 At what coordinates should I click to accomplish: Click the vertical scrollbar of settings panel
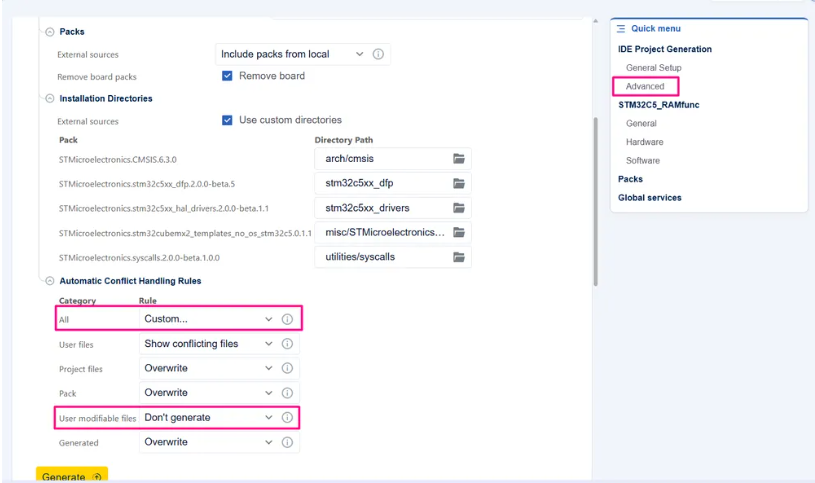[596, 201]
